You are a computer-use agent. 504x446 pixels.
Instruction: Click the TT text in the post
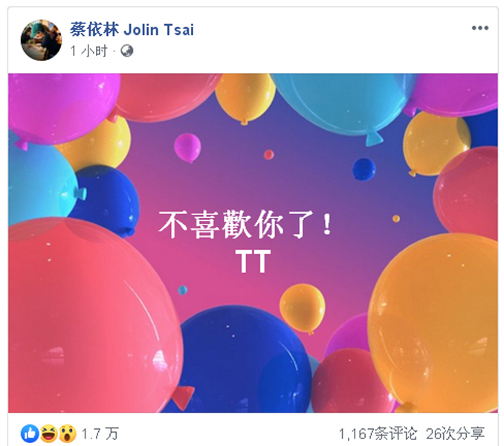click(253, 261)
